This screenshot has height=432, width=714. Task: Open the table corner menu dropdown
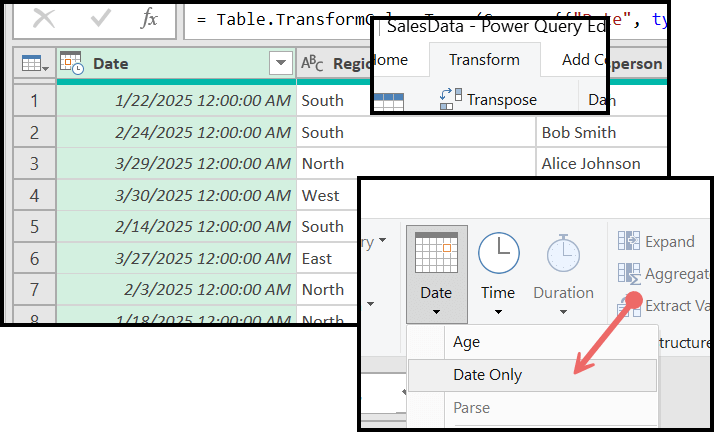pyautogui.click(x=34, y=64)
